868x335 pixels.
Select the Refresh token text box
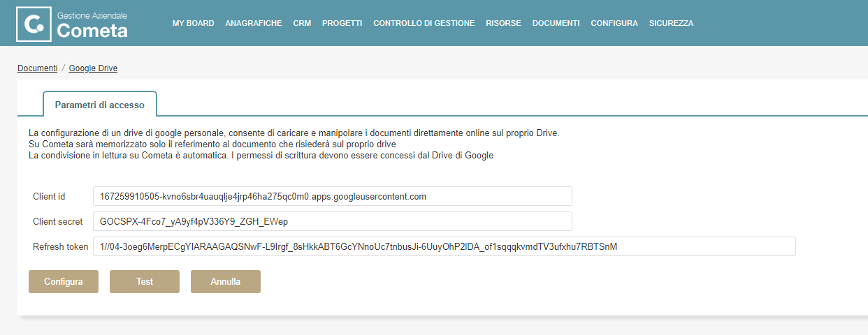[444, 246]
